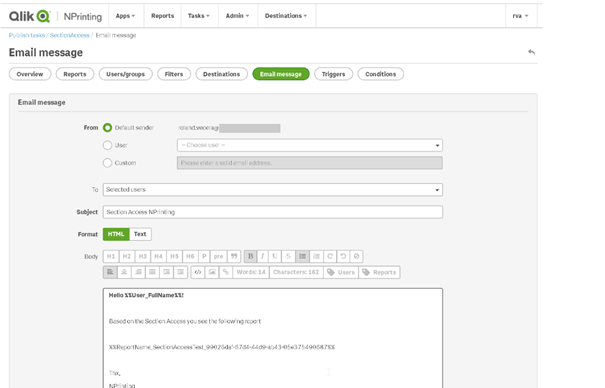Insert an image into the email body
Image resolution: width=605 pixels, height=388 pixels.
tap(212, 272)
